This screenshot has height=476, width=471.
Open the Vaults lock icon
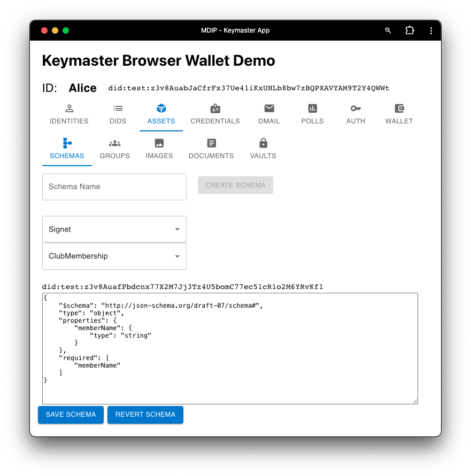(263, 143)
